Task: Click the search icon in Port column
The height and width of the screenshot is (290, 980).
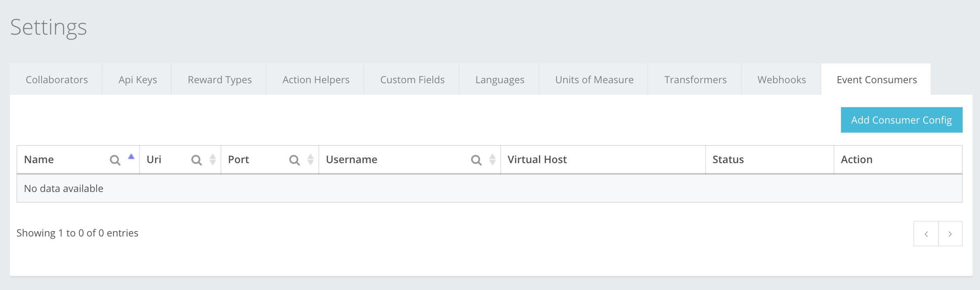Action: [x=294, y=160]
